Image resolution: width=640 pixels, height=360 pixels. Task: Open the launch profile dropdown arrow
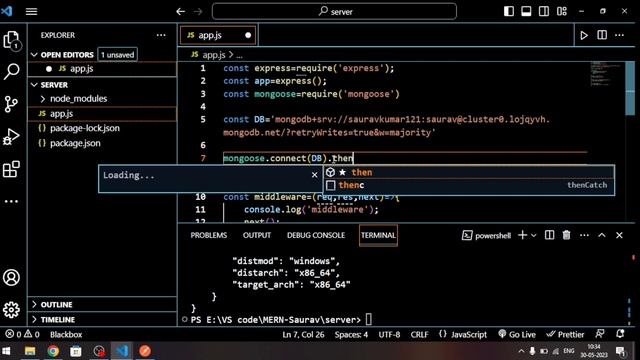tap(533, 236)
